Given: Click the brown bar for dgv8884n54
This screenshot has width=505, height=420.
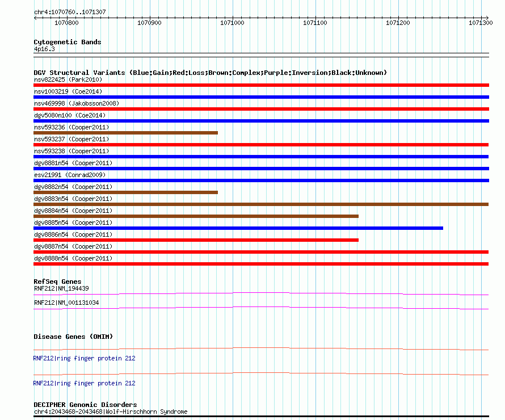Looking at the screenshot, I should [x=196, y=216].
